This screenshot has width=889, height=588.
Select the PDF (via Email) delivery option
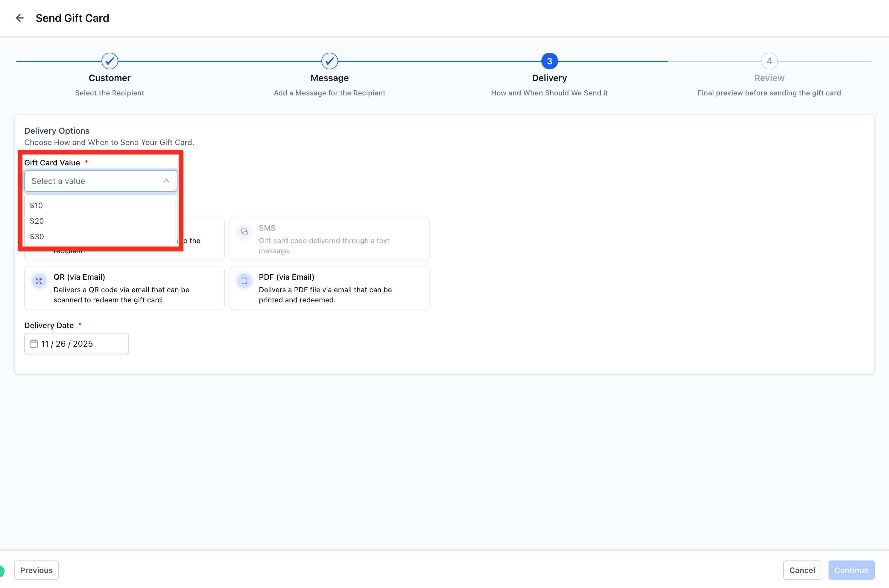coord(329,288)
